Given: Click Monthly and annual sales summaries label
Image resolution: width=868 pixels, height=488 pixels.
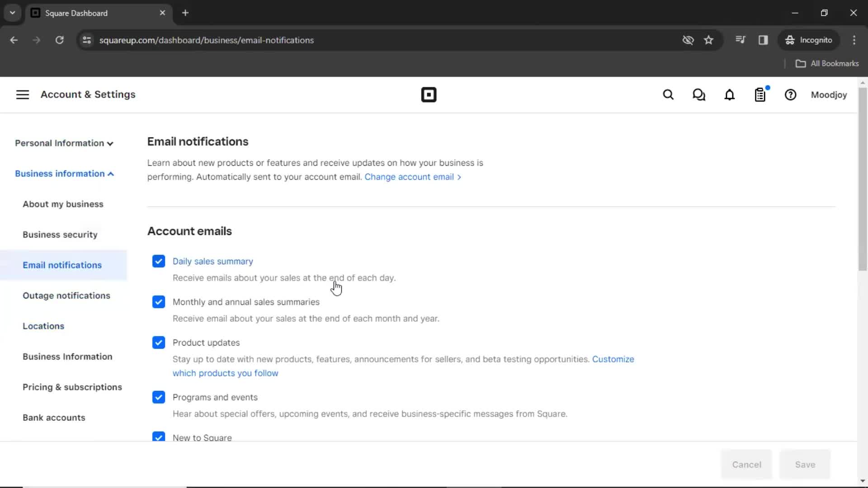Looking at the screenshot, I should pyautogui.click(x=246, y=302).
